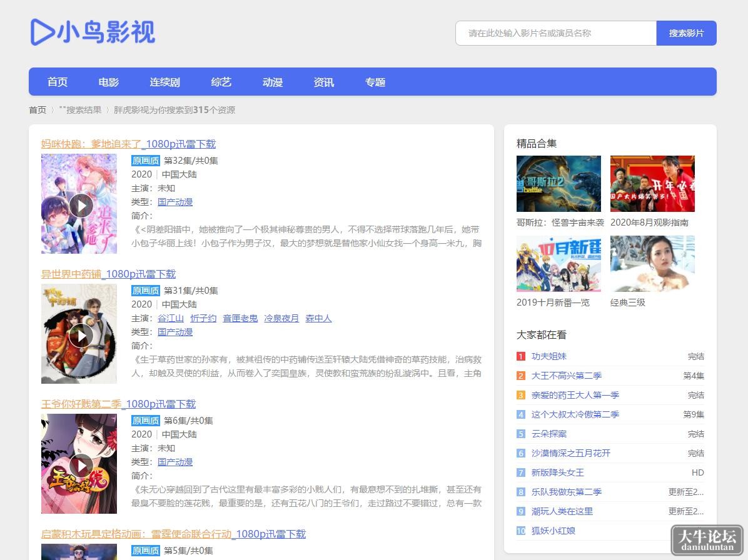The width and height of the screenshot is (748, 560).
Task: Open actor link 谷江山
Action: (171, 318)
